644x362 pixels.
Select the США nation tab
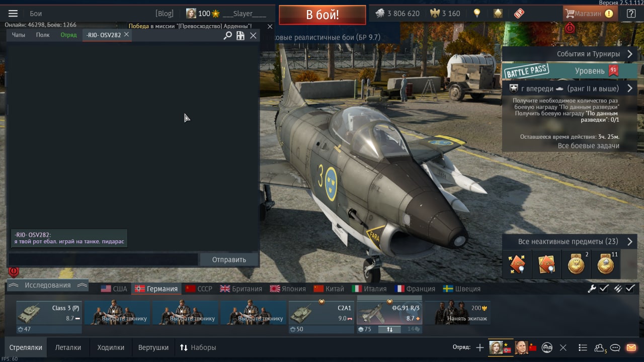click(114, 289)
